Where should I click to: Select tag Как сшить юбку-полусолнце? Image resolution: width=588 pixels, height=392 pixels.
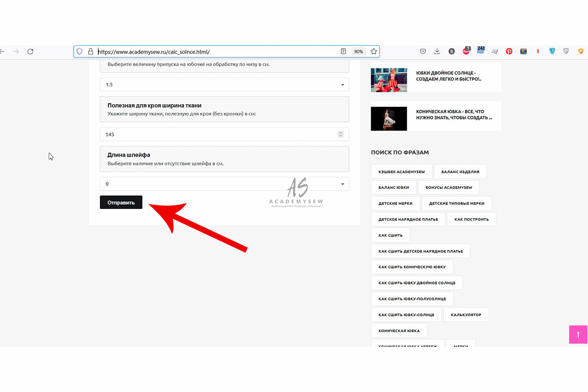[x=412, y=299]
